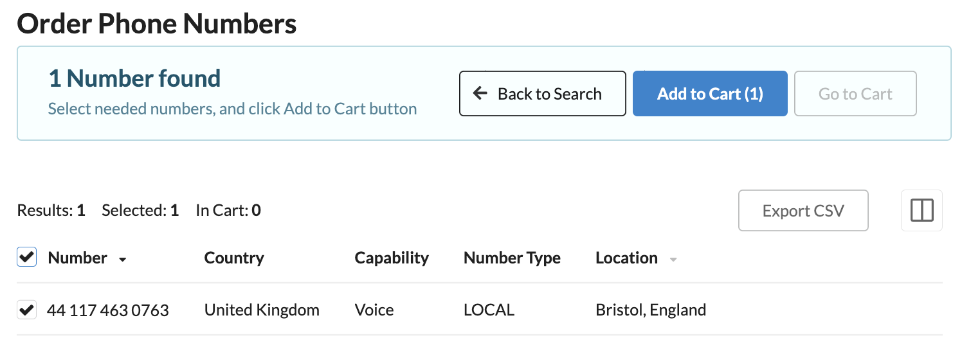The width and height of the screenshot is (980, 356).
Task: Click the Country column header
Action: pos(234,258)
